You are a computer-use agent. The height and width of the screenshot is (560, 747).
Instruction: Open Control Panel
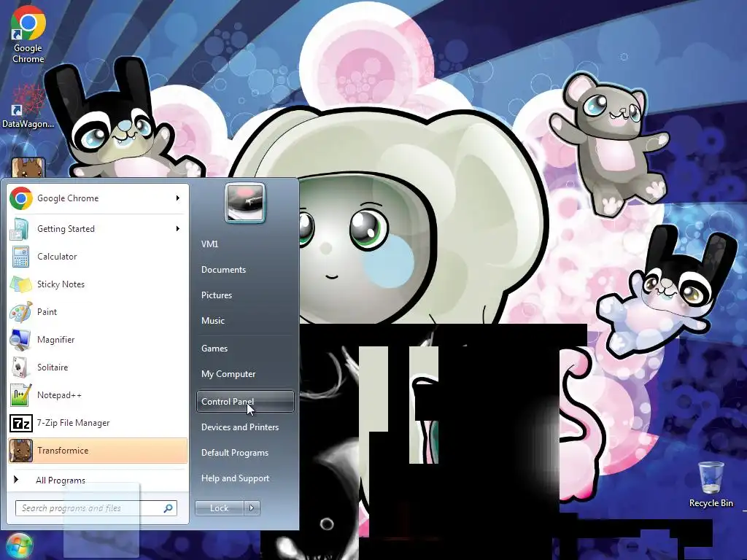245,402
